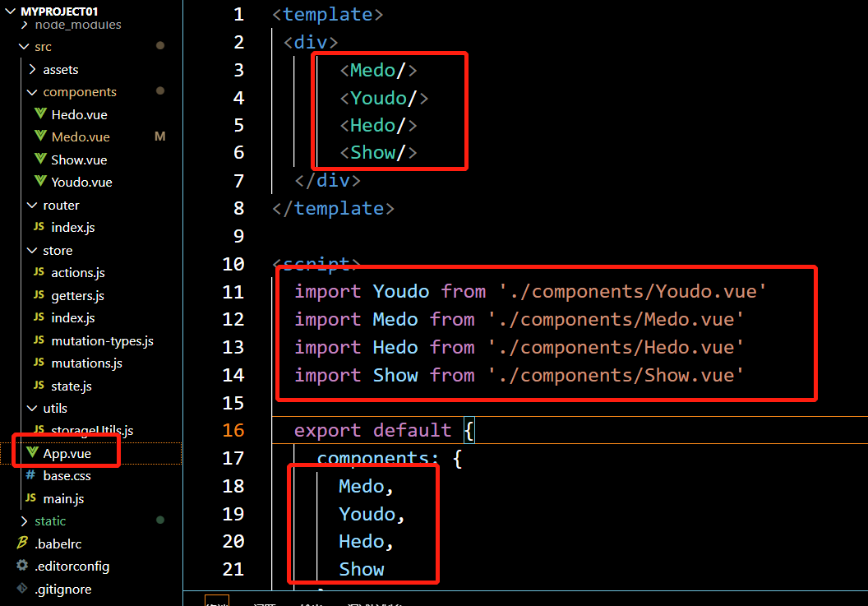Open Show.vue from components
The width and height of the screenshot is (868, 606).
point(79,160)
